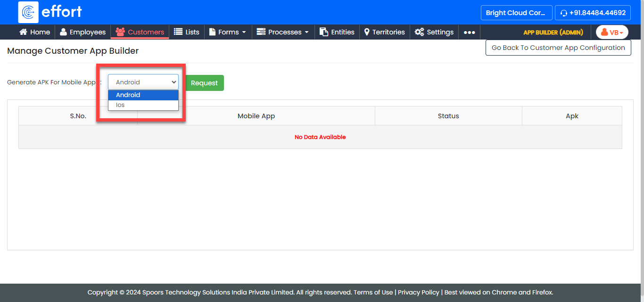This screenshot has width=644, height=302.
Task: Open the Terms of Use link
Action: tap(373, 292)
